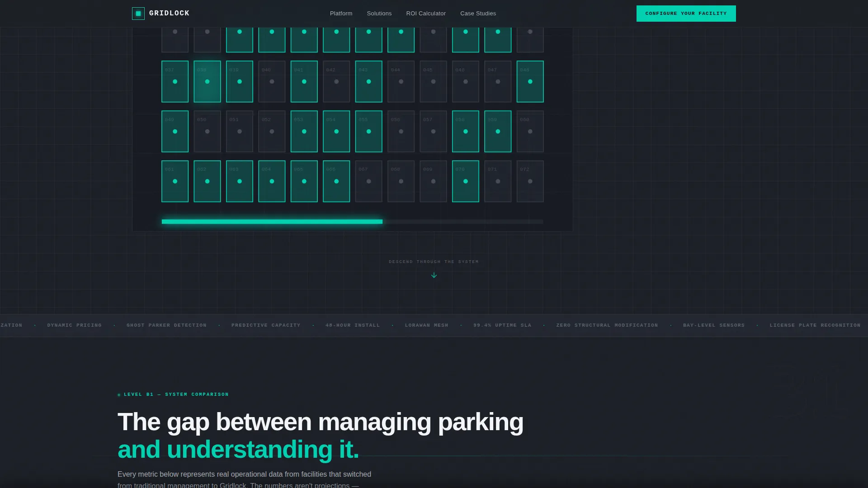Select vacant parking bay 068
The width and height of the screenshot is (868, 488).
401,181
